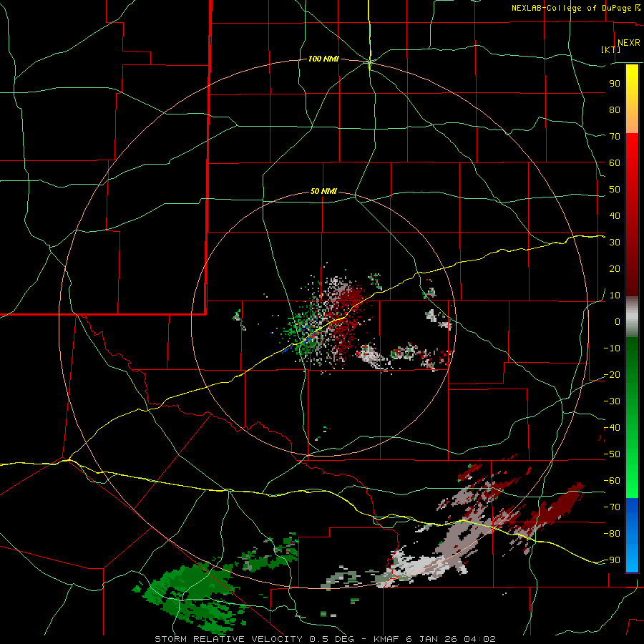Click the positive 30 scale value
The width and height of the screenshot is (644, 644).
(615, 243)
